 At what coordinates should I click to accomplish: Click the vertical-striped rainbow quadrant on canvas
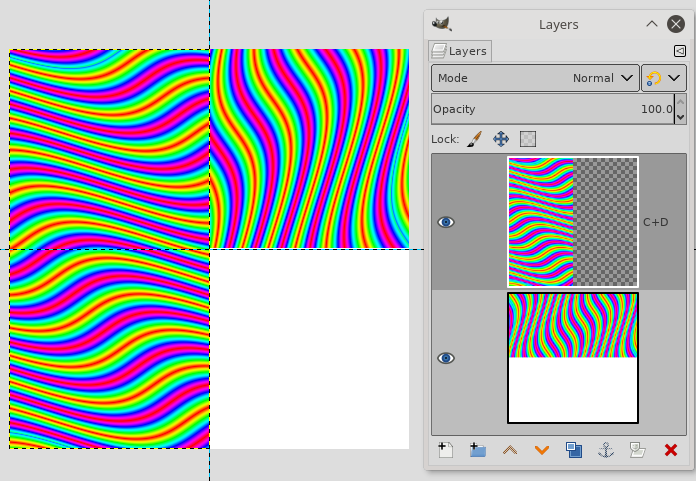coord(309,149)
